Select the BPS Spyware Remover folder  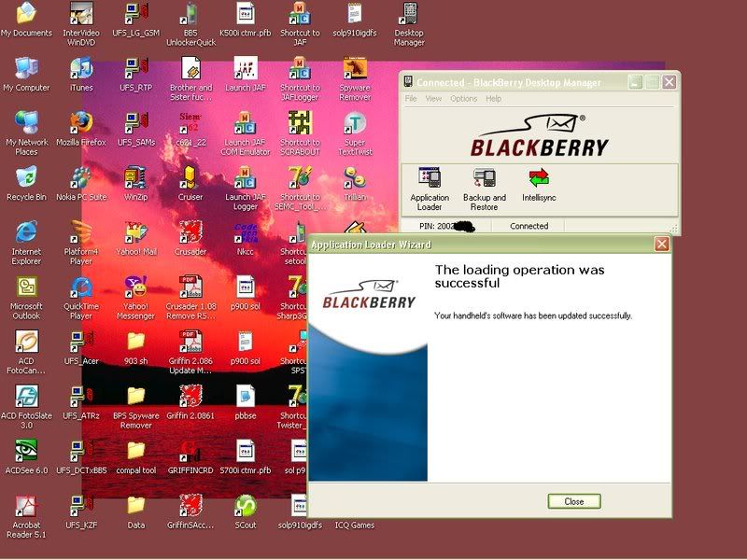tap(135, 408)
